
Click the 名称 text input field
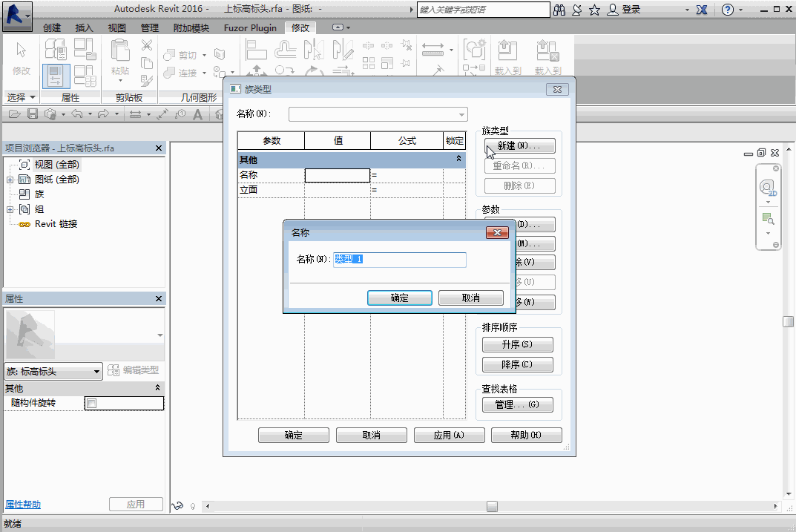[x=399, y=260]
